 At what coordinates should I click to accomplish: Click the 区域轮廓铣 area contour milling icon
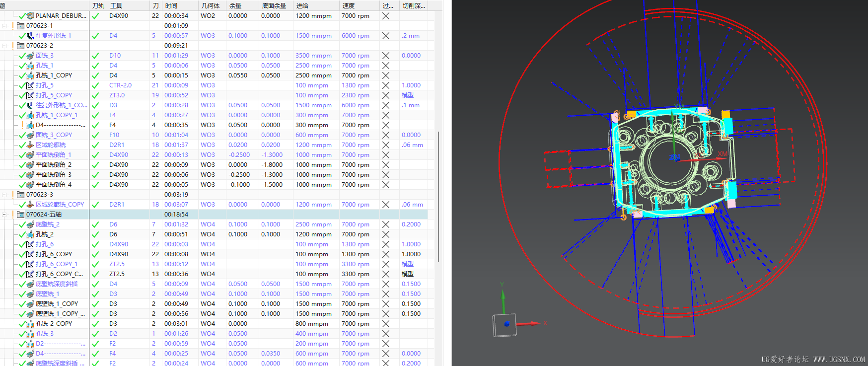click(30, 145)
